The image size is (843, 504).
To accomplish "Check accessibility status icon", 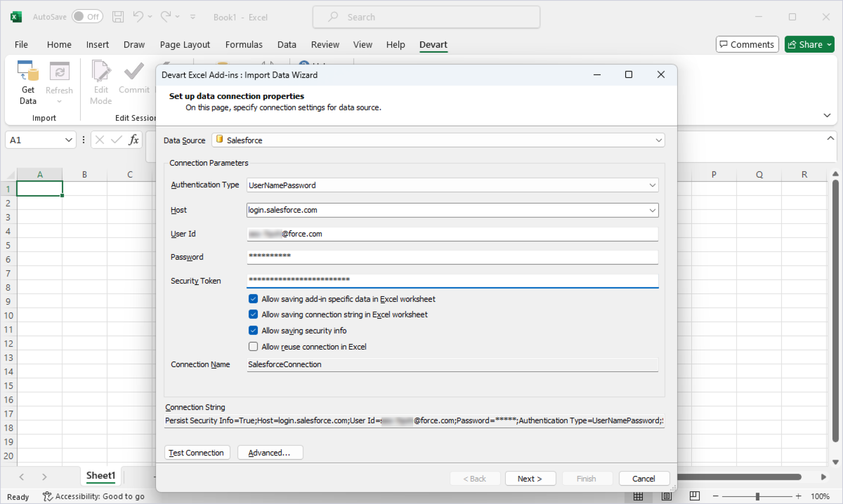I will [x=47, y=496].
